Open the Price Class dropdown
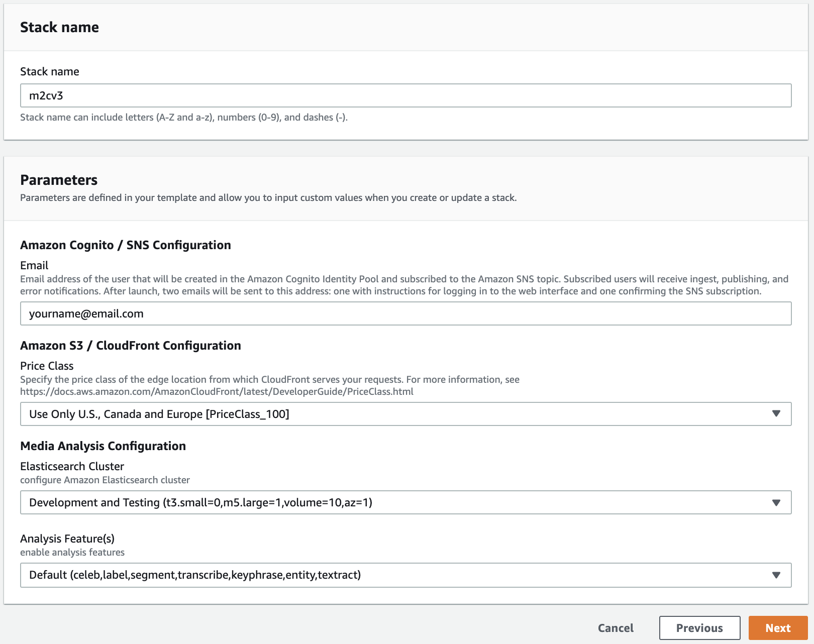Image resolution: width=814 pixels, height=644 pixels. 405,414
